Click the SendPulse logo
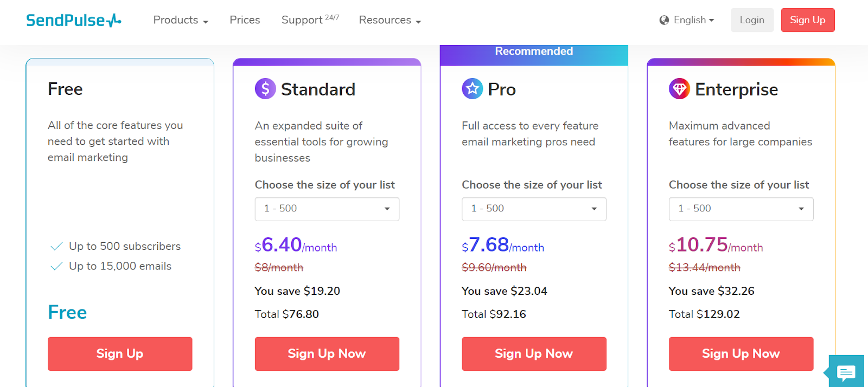868x387 pixels. 73,20
